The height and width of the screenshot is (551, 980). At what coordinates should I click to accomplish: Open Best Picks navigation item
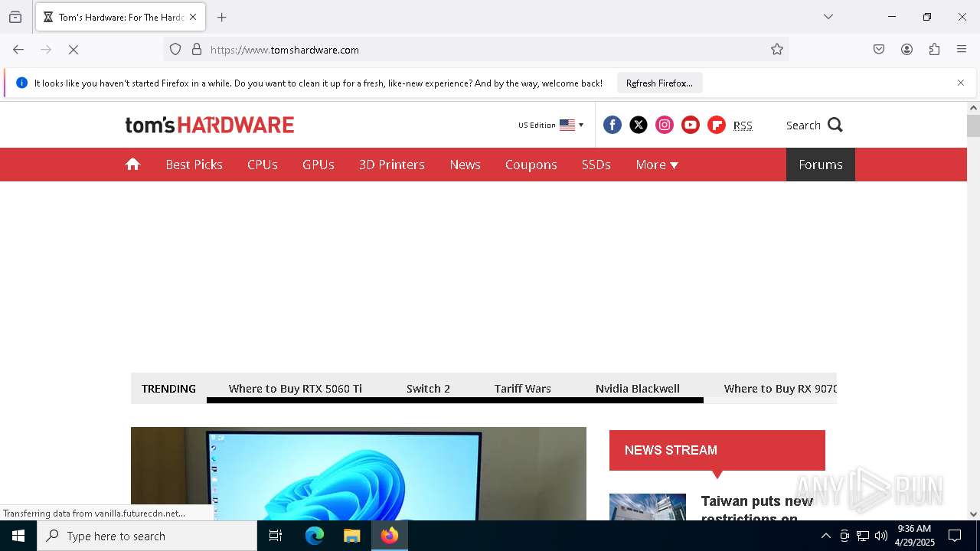pyautogui.click(x=194, y=165)
